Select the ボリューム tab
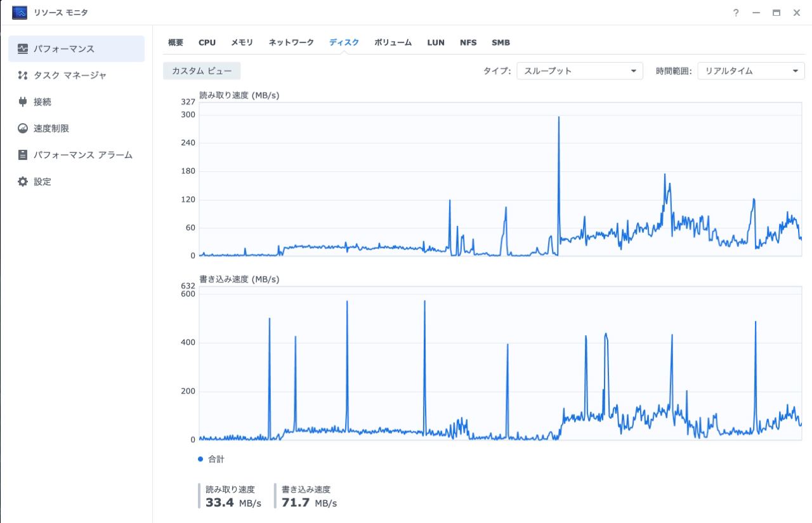Viewport: 812px width, 523px height. point(393,43)
